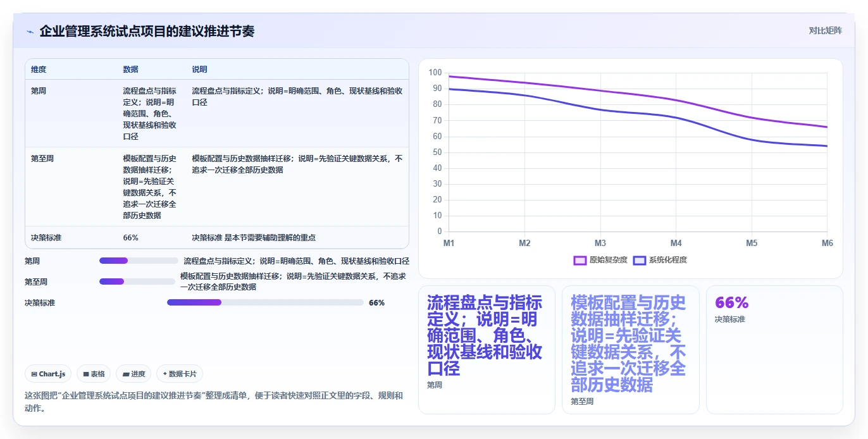Click the M6 axis label
This screenshot has width=868, height=439.
click(x=827, y=243)
